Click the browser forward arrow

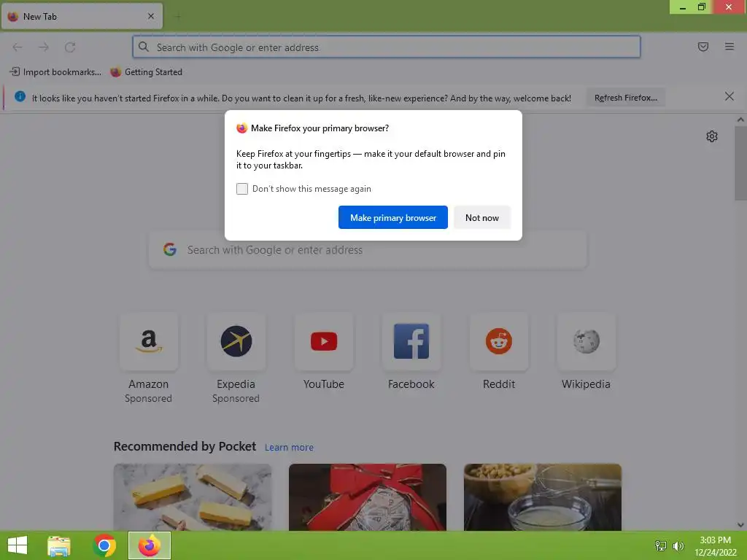click(x=44, y=47)
